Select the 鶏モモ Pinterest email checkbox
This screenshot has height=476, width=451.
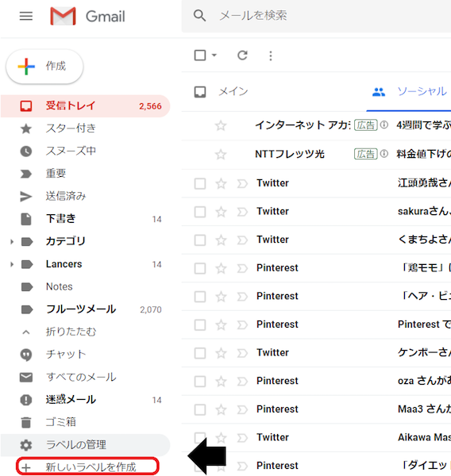(x=200, y=268)
